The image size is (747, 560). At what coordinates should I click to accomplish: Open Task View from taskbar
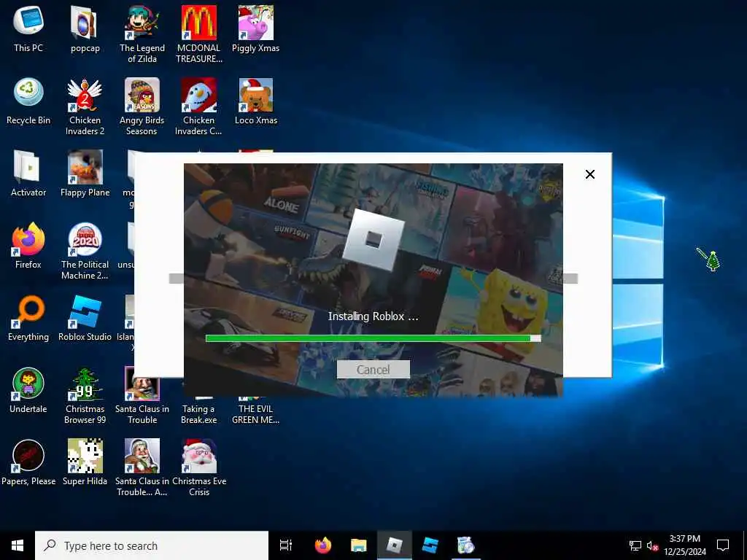click(286, 545)
